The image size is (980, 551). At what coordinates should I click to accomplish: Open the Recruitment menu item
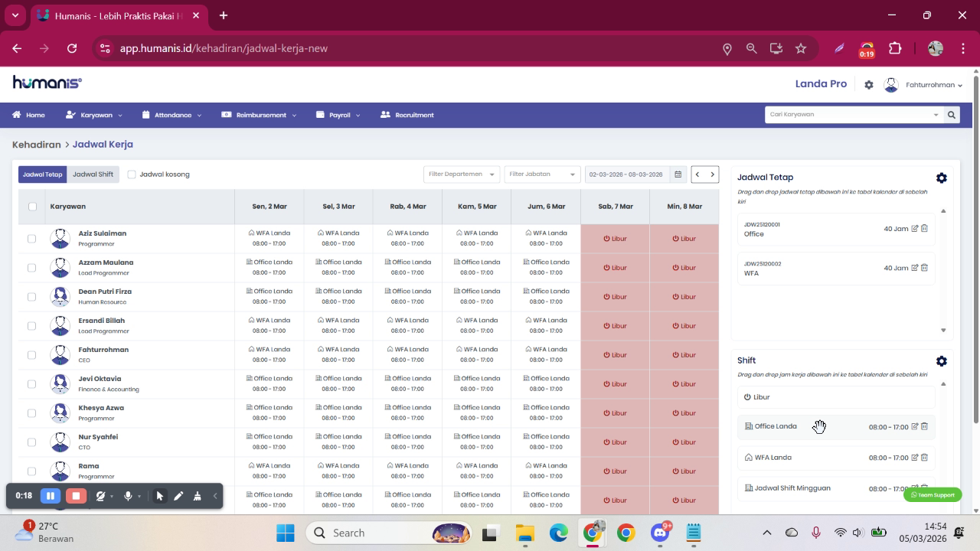(407, 115)
